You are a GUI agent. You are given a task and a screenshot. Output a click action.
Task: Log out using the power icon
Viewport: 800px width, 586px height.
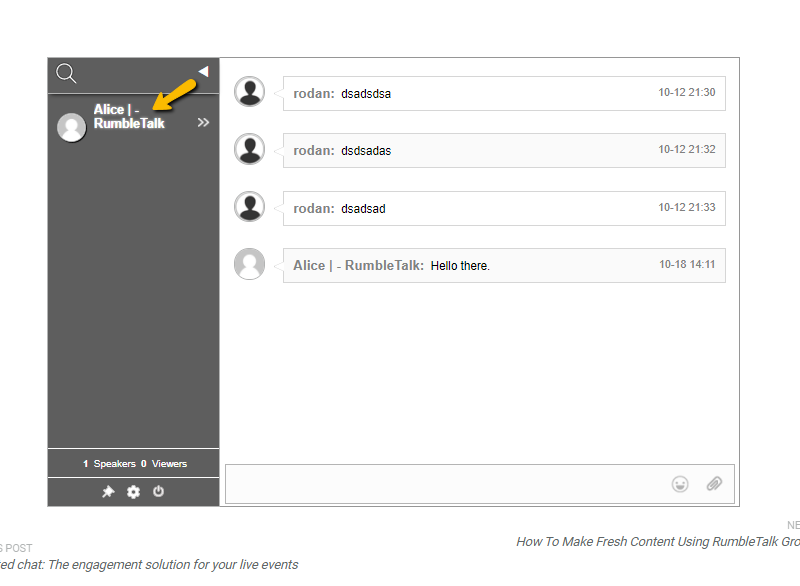coord(158,491)
